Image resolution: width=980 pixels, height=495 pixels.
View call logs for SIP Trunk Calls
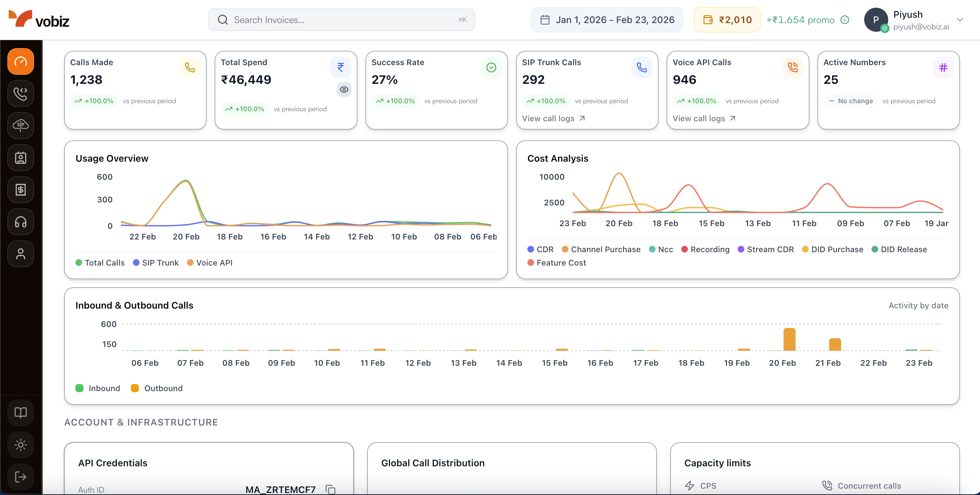point(553,119)
